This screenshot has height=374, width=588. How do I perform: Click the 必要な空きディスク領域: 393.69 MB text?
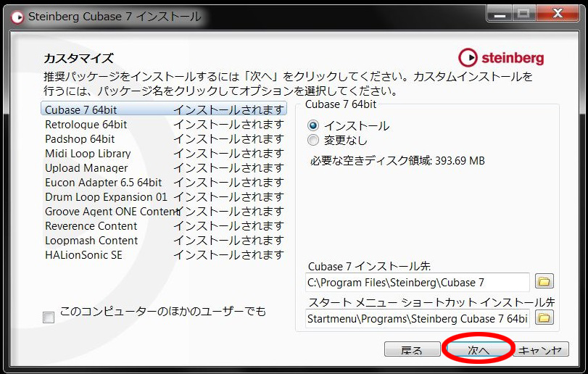click(x=397, y=161)
